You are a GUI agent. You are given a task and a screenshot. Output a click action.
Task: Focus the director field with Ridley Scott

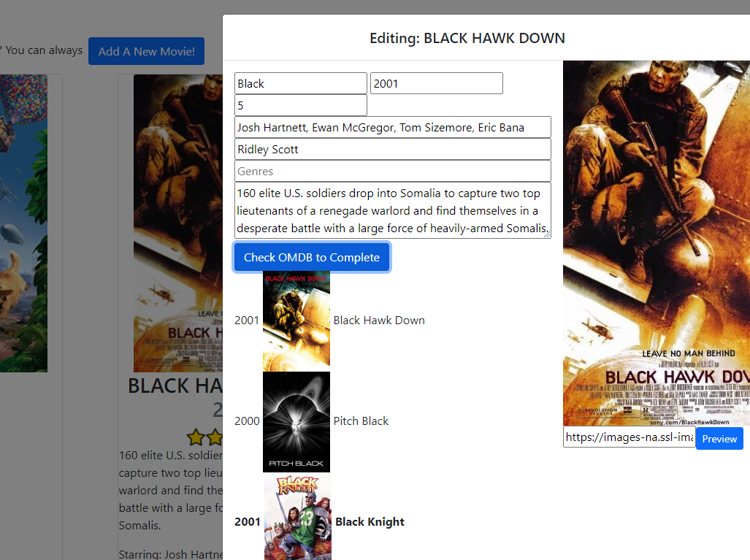(392, 149)
